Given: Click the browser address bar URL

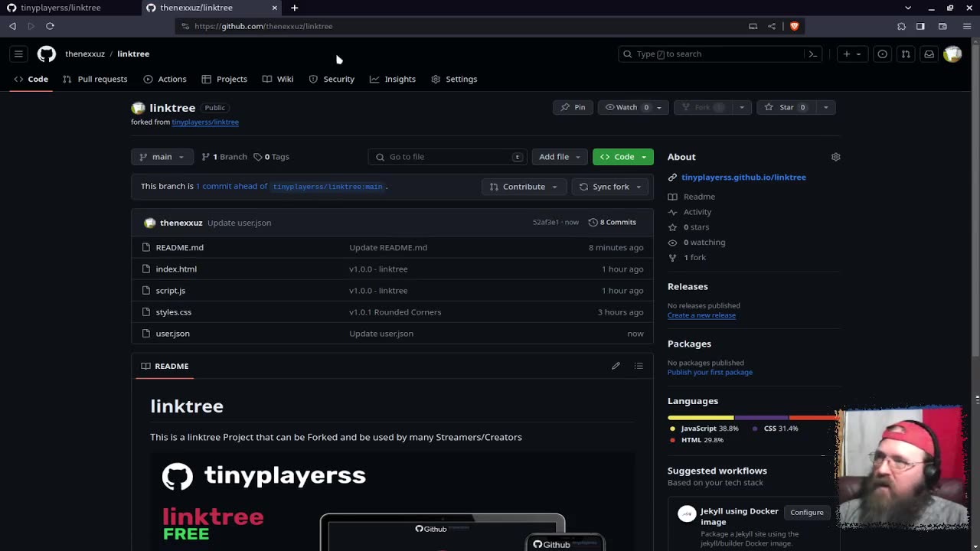Looking at the screenshot, I should point(263,26).
